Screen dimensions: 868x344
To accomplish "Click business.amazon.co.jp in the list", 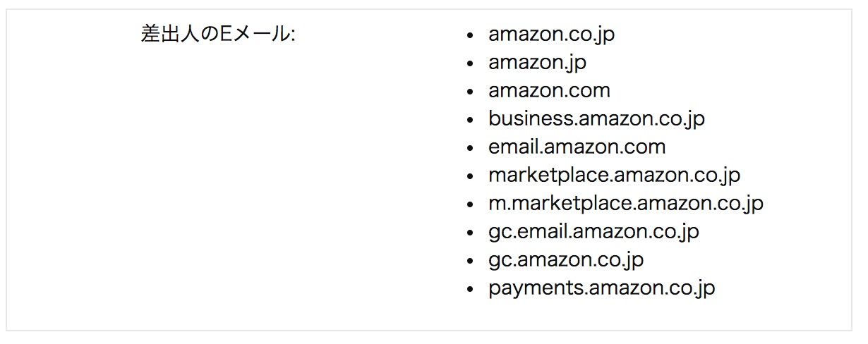I will (596, 118).
